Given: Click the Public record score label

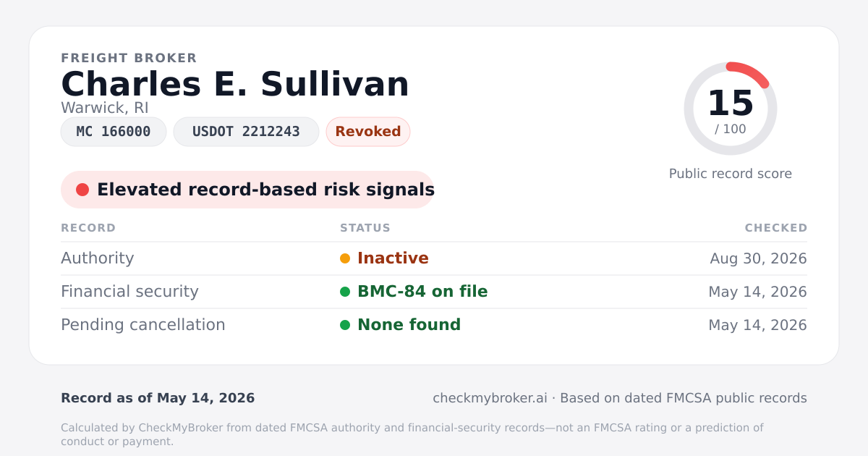Looking at the screenshot, I should (731, 174).
